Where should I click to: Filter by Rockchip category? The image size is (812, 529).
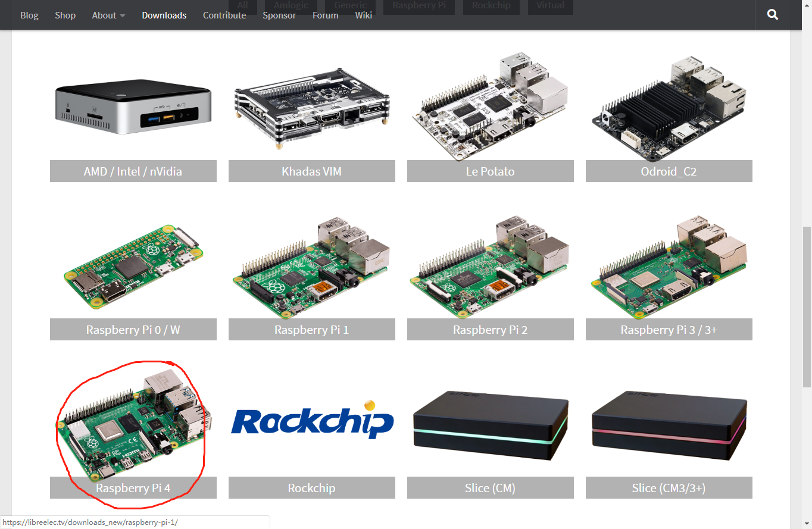point(491,7)
